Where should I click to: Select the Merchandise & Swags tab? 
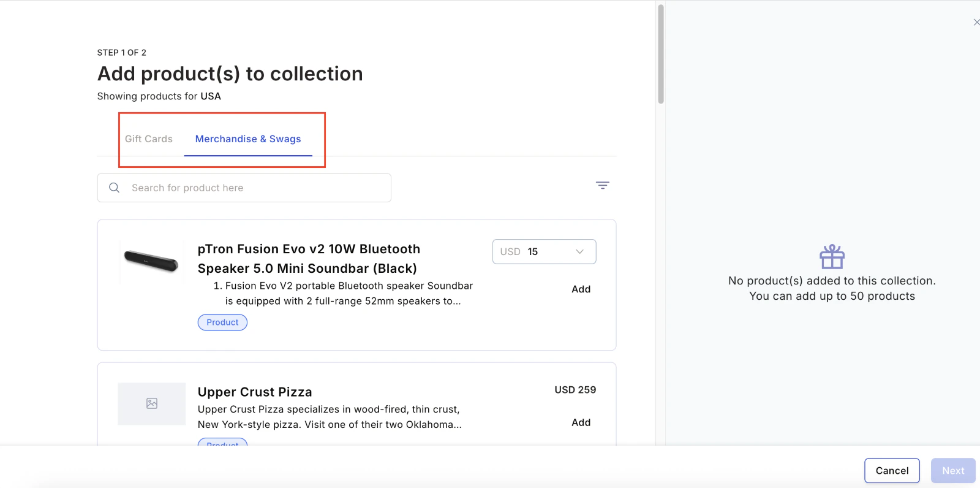248,139
